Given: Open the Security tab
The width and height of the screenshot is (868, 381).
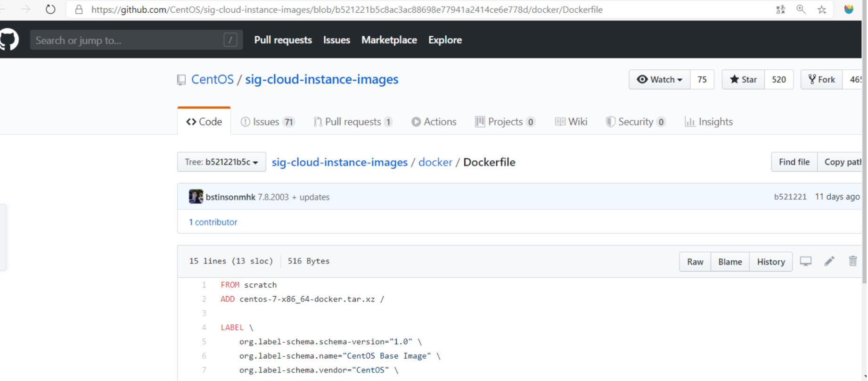Looking at the screenshot, I should [636, 122].
